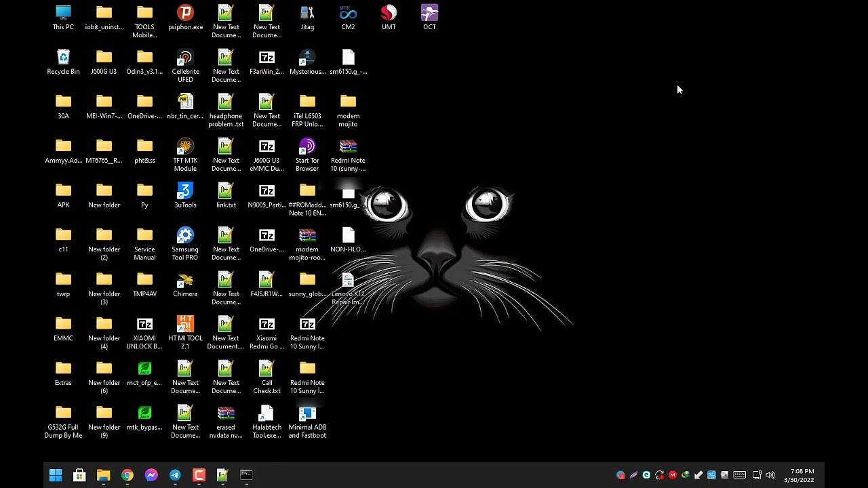Select the sunny_glob... folder

[x=307, y=285]
